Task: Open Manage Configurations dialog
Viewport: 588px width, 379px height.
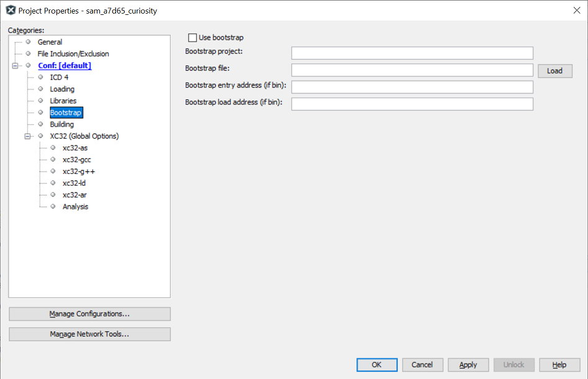Action: tap(89, 314)
